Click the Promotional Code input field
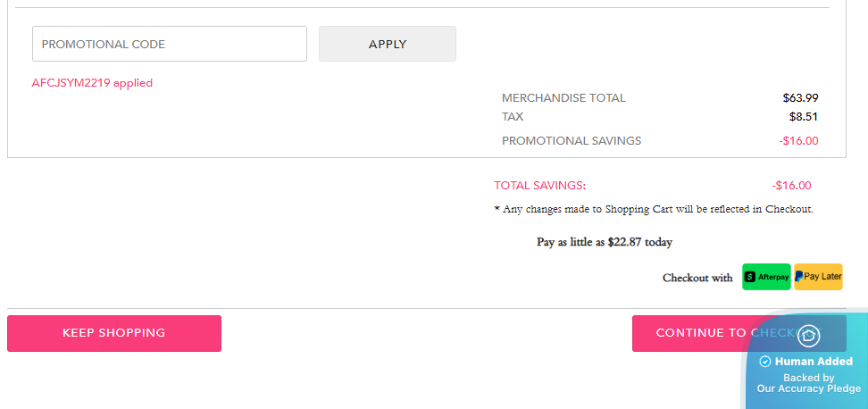Screen dimensions: 868x409 pos(170,44)
